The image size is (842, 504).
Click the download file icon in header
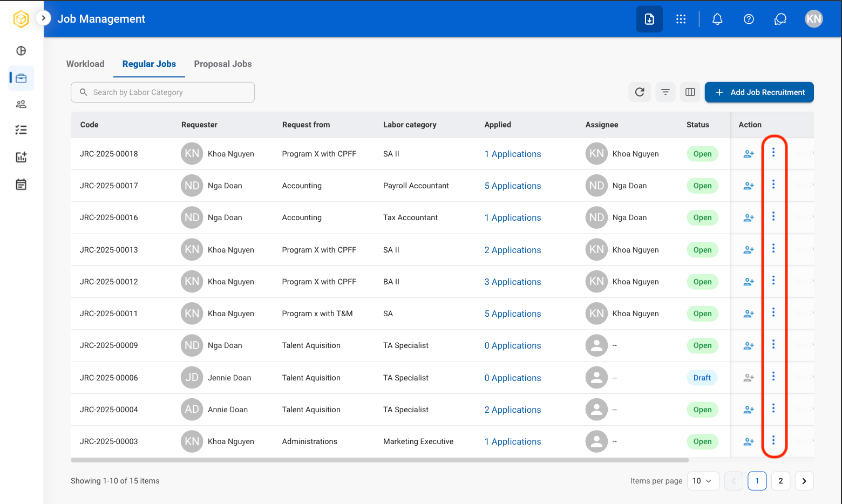pos(649,19)
